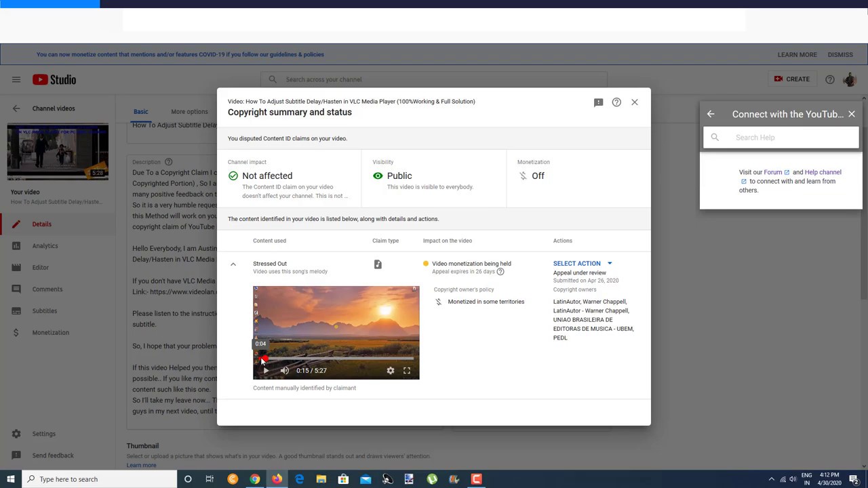Open the notification center in the taskbar
Viewport: 868px width, 488px height.
pos(854,479)
